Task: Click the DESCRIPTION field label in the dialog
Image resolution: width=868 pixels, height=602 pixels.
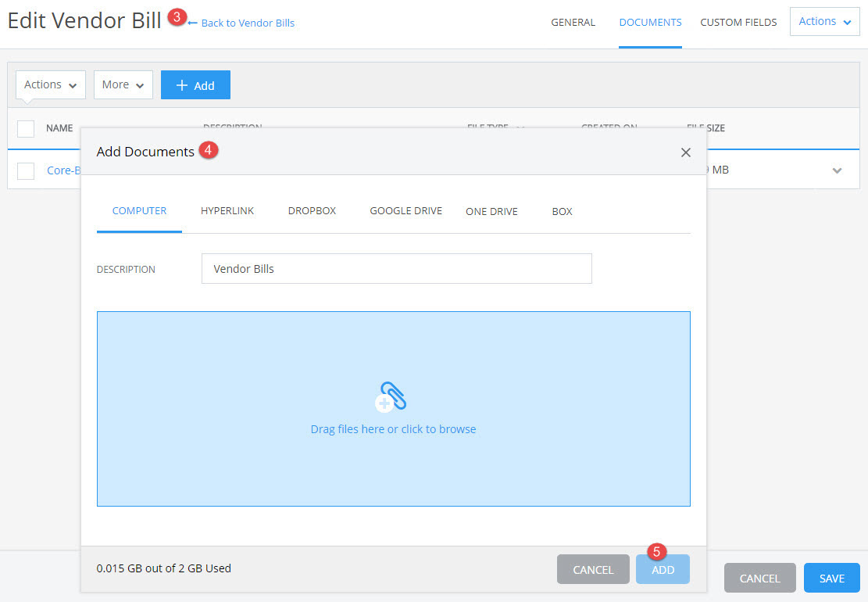Action: pyautogui.click(x=126, y=270)
